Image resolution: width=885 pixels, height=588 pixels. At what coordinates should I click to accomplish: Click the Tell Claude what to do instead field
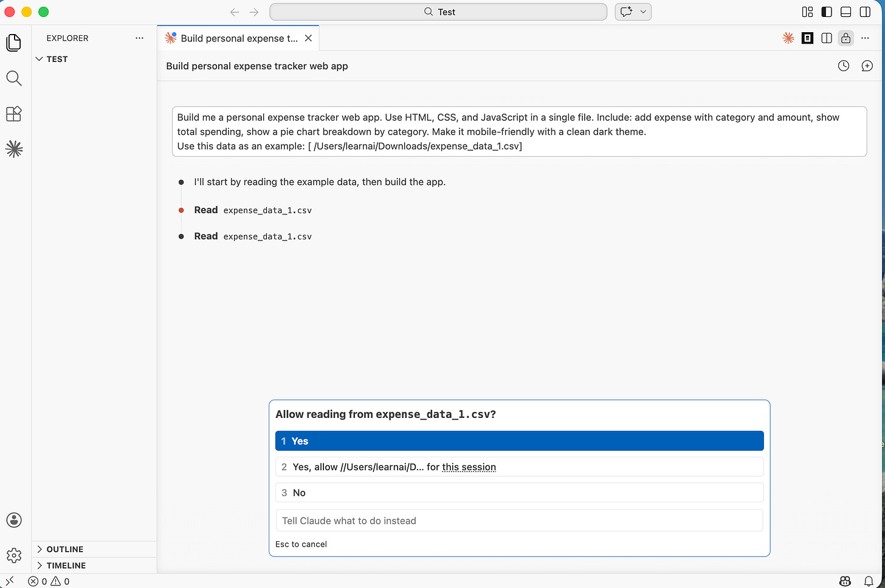[x=520, y=521]
